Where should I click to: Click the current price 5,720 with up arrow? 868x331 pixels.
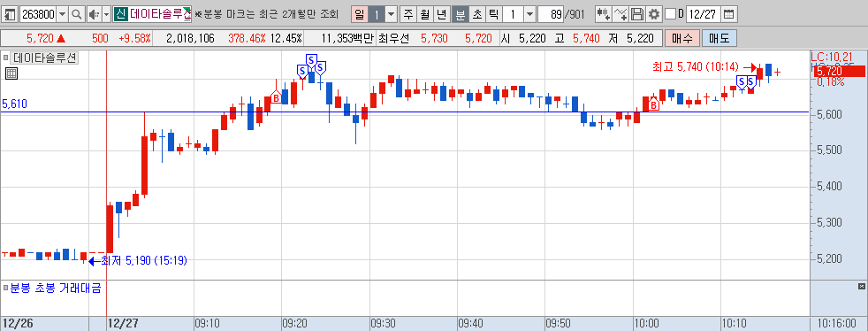[x=47, y=39]
